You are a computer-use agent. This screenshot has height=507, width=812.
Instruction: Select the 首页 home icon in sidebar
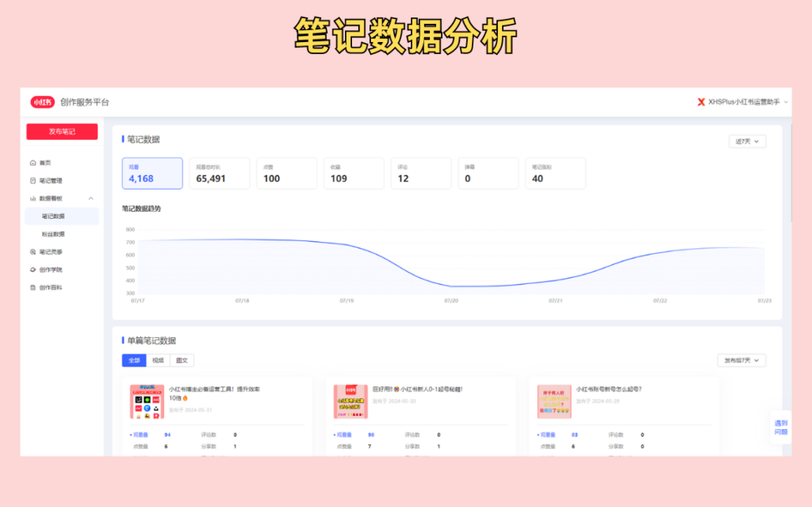tap(32, 162)
